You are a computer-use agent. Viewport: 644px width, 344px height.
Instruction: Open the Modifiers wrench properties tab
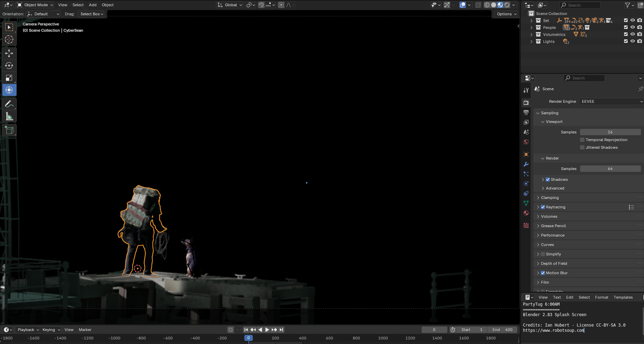[526, 164]
